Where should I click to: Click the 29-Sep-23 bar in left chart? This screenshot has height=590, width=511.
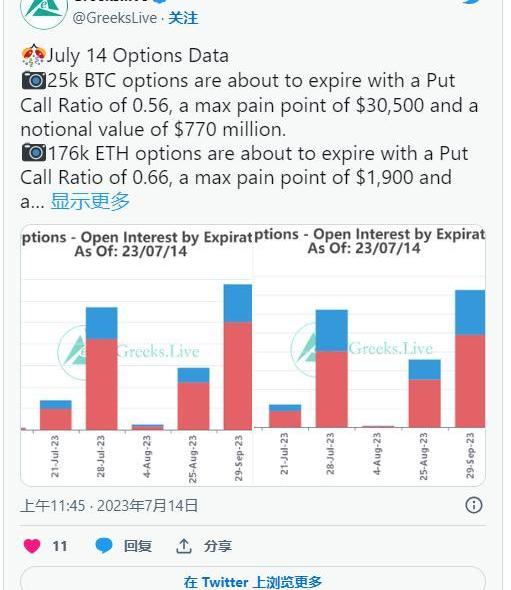(x=238, y=357)
